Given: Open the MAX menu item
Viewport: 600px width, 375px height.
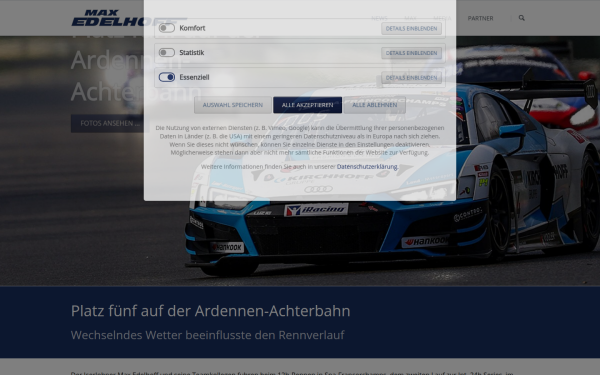Looking at the screenshot, I should (410, 18).
